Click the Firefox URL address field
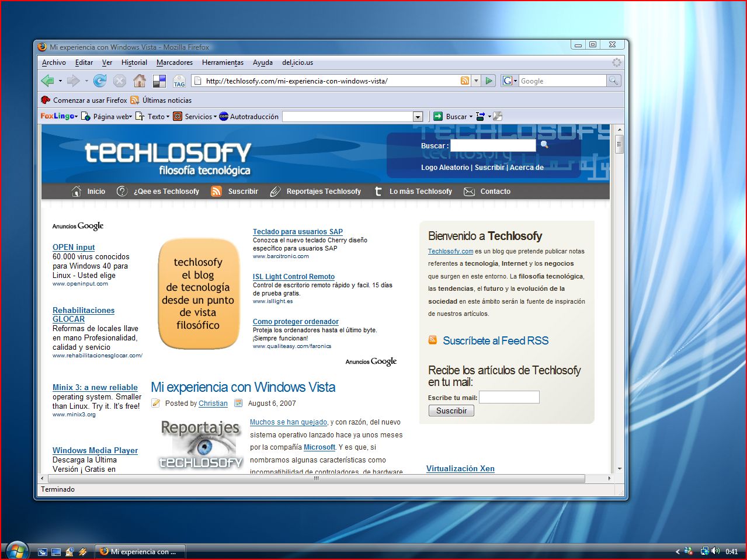The image size is (747, 560). (331, 81)
